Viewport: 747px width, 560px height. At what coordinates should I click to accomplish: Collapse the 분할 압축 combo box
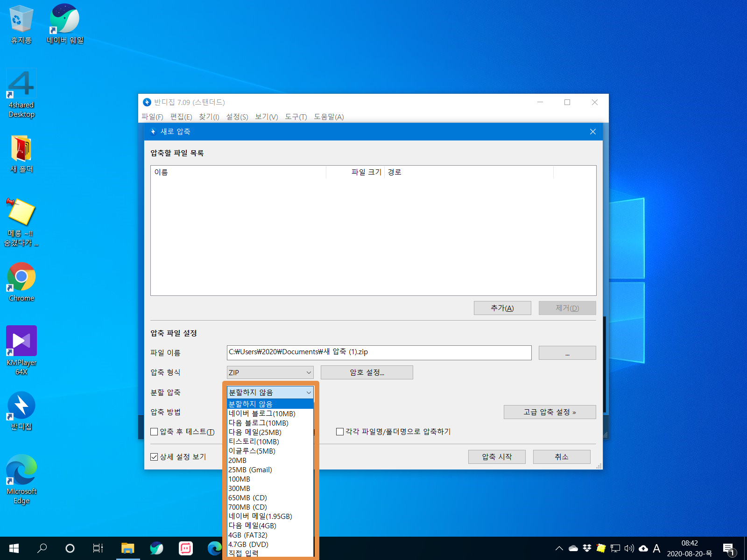pos(270,392)
